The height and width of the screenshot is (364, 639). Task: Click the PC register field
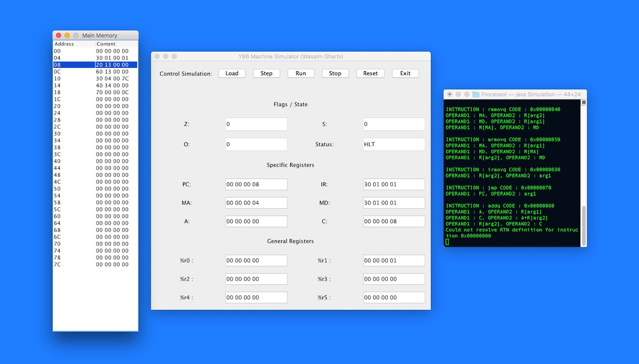[x=256, y=185]
